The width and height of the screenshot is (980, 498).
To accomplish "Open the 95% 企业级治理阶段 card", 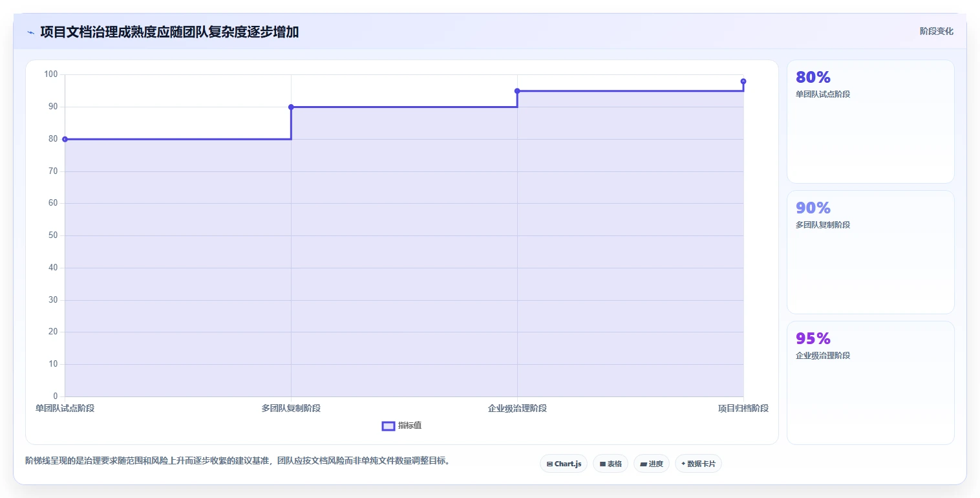I will pyautogui.click(x=870, y=383).
